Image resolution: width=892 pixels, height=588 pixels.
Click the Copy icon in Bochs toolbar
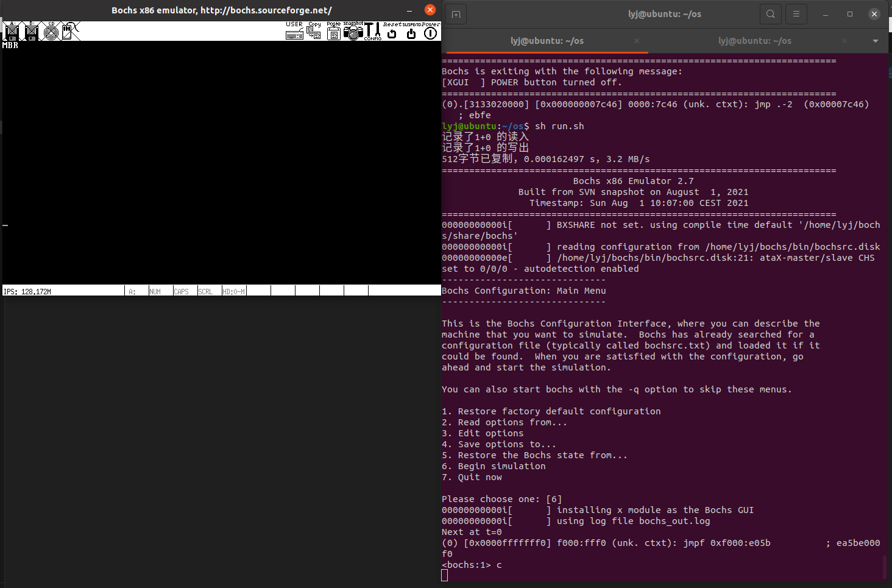[314, 30]
